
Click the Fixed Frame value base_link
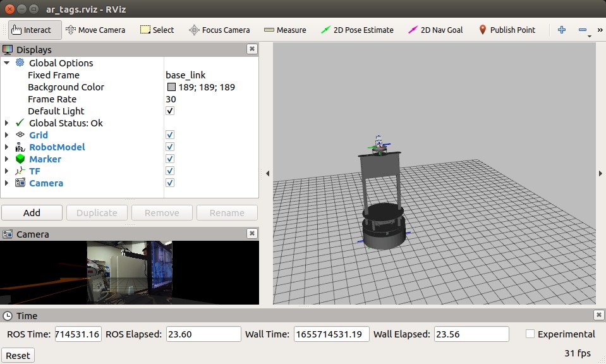pyautogui.click(x=186, y=75)
